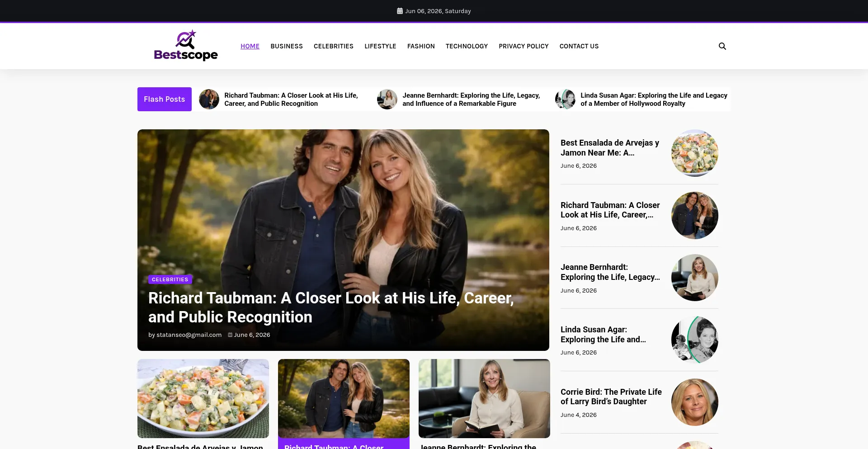Screen dimensions: 868x449
Task: Open sidebar Jeanne Bernhardt article title
Action: (x=610, y=272)
